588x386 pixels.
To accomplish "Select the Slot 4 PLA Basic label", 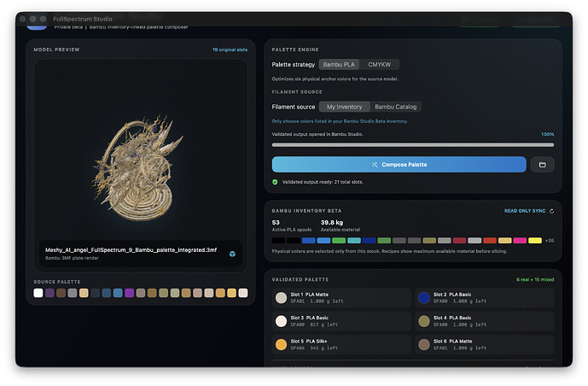I will [452, 318].
